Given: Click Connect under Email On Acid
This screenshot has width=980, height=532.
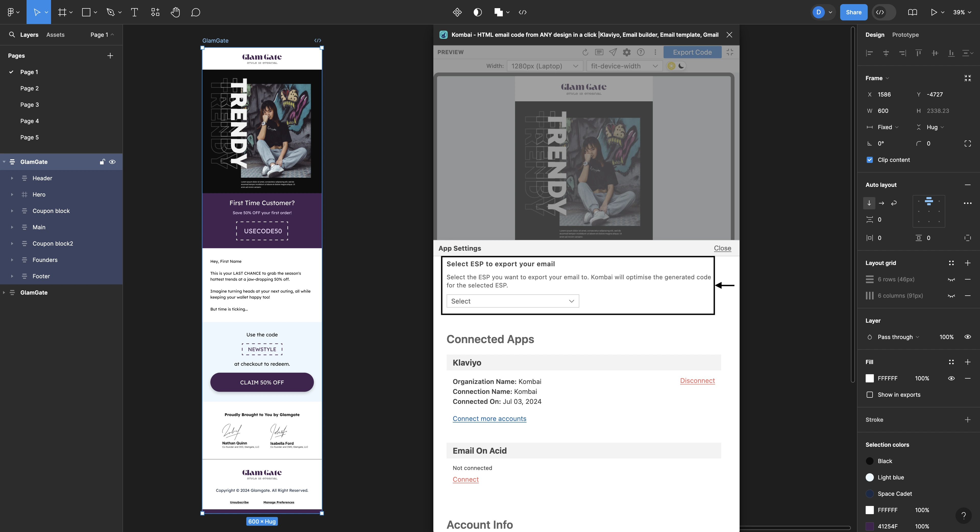Looking at the screenshot, I should (x=466, y=479).
